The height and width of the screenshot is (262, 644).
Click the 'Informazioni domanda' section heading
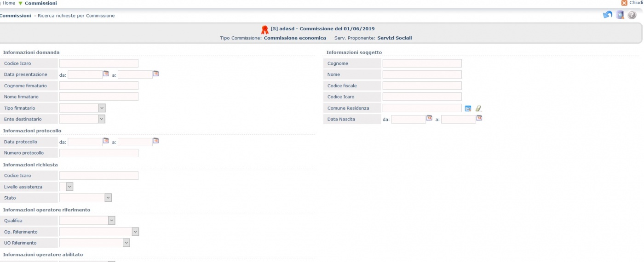(x=31, y=52)
